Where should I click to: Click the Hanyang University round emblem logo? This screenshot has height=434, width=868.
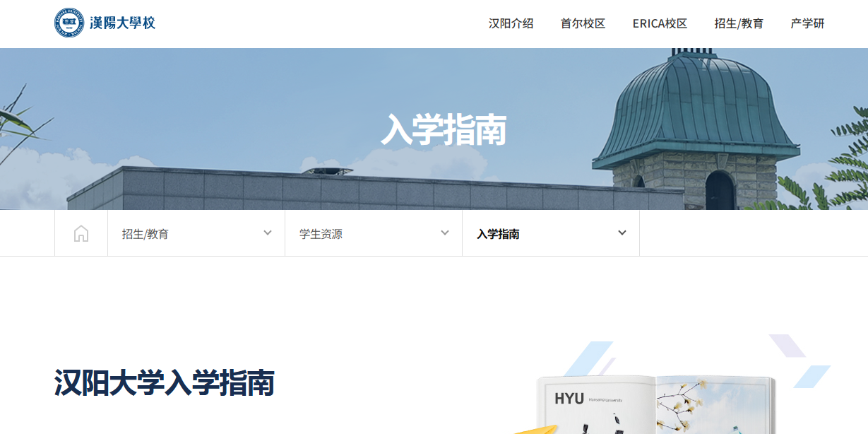[69, 23]
